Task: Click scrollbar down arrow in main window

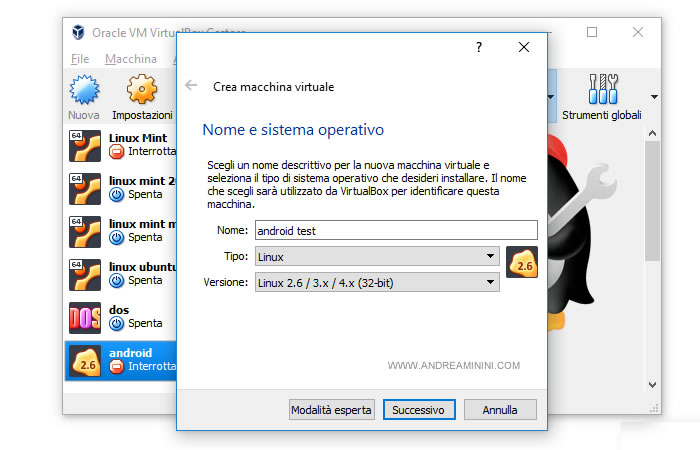Action: tap(652, 384)
